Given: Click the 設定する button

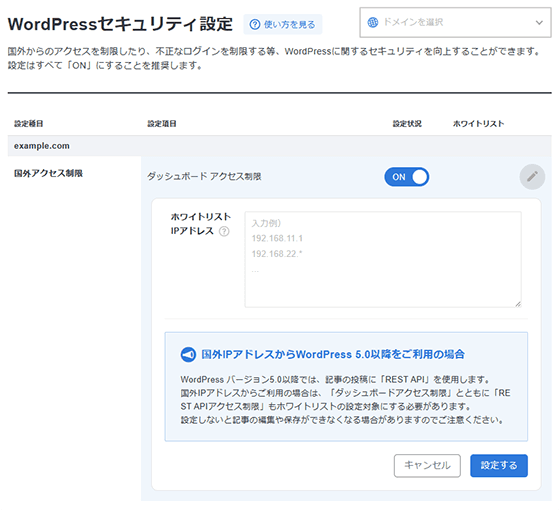Looking at the screenshot, I should (499, 465).
